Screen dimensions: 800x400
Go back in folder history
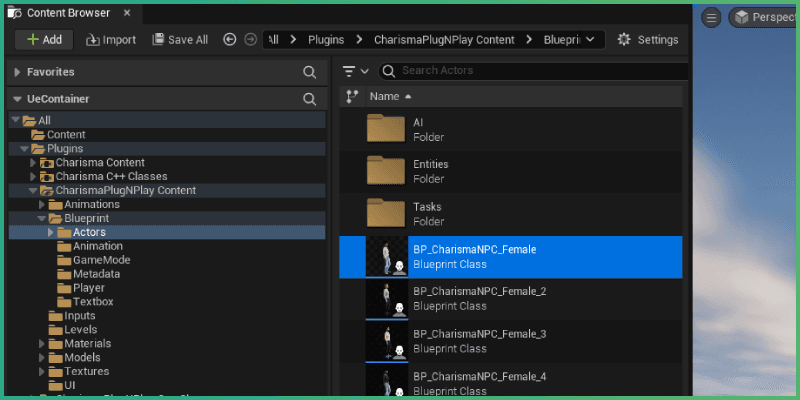230,39
